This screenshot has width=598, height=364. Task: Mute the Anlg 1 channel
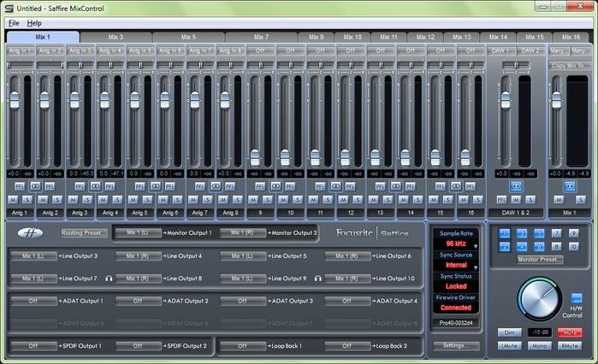point(14,199)
